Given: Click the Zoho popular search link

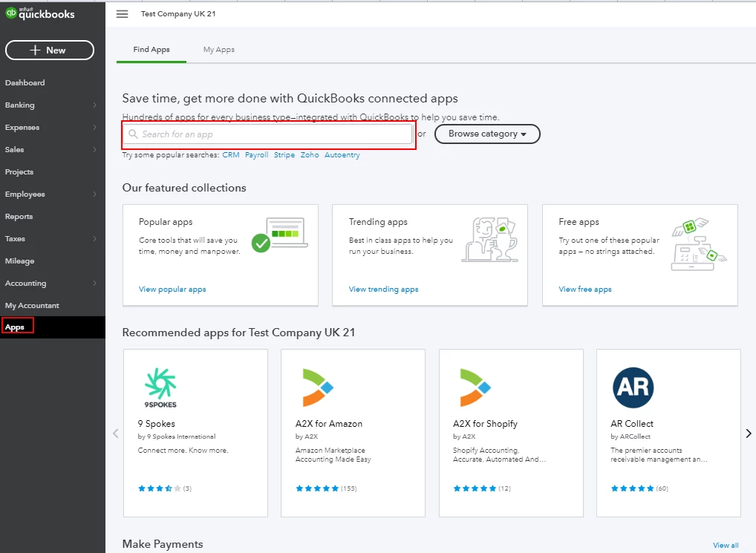Looking at the screenshot, I should (x=310, y=154).
